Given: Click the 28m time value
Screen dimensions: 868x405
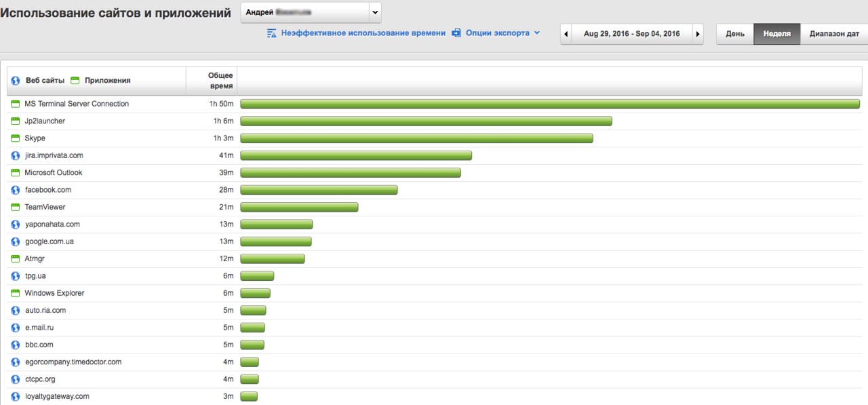Looking at the screenshot, I should pyautogui.click(x=227, y=190).
